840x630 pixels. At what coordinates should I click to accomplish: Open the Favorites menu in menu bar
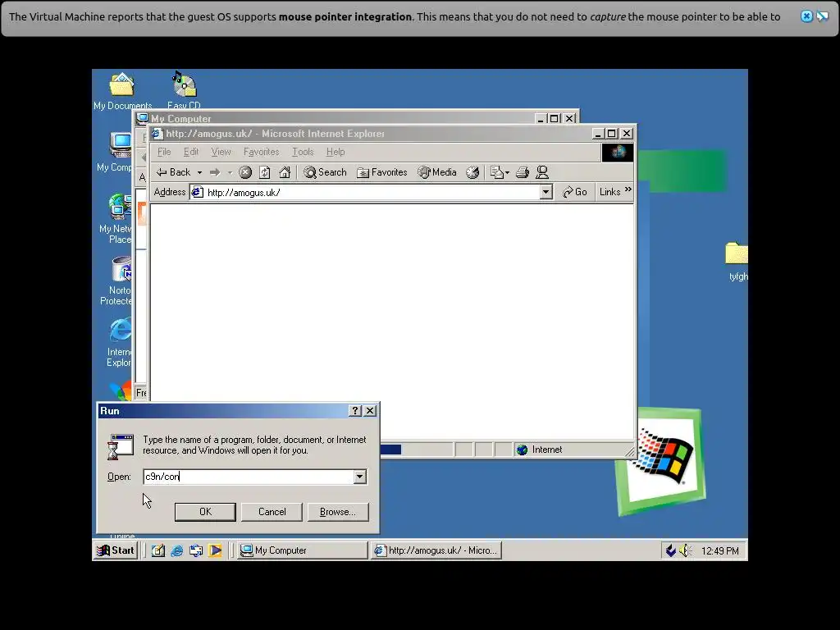(x=261, y=152)
